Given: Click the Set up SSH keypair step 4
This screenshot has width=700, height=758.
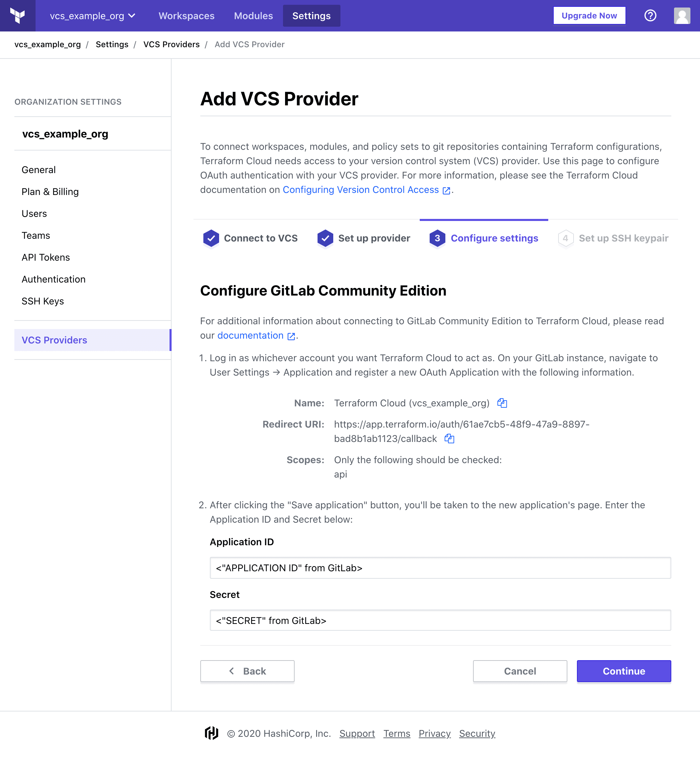Looking at the screenshot, I should pos(613,238).
